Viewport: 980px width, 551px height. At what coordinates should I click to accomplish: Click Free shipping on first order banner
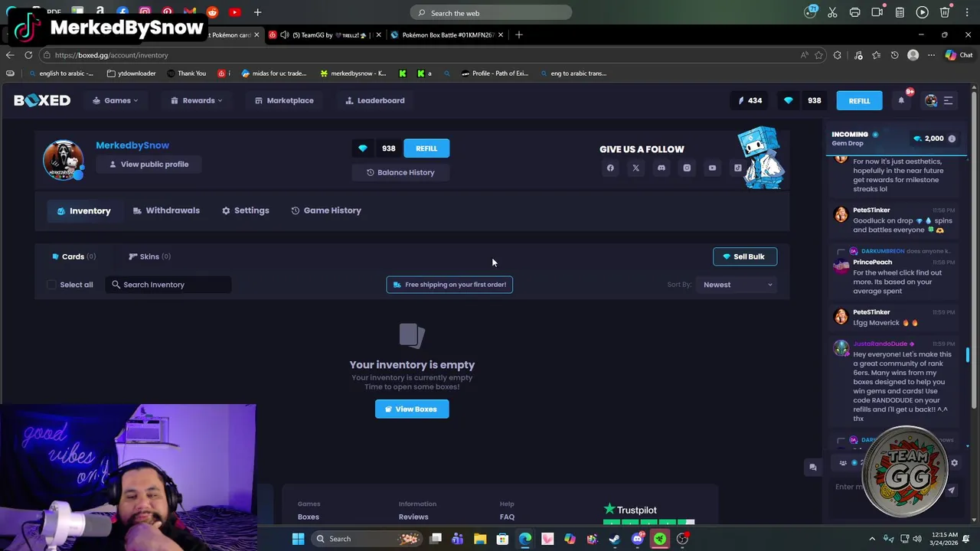point(449,285)
